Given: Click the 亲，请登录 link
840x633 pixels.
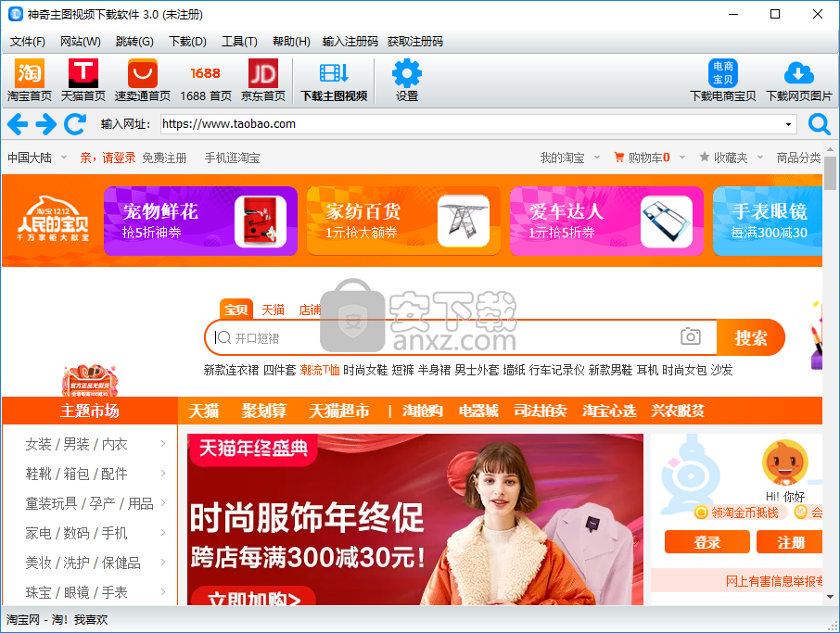Looking at the screenshot, I should tap(108, 158).
